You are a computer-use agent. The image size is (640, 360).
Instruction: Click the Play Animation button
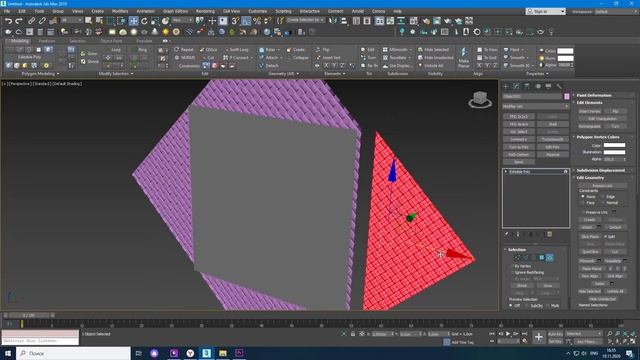point(508,334)
